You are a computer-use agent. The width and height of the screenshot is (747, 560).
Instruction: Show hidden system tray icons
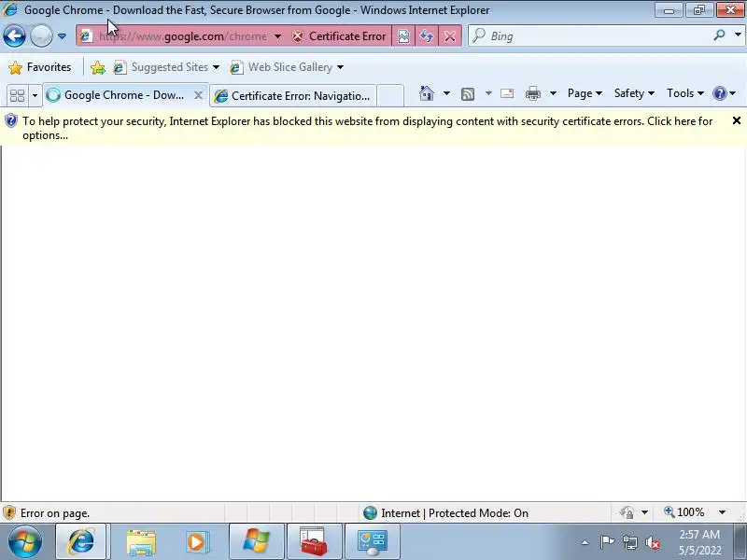pos(585,542)
